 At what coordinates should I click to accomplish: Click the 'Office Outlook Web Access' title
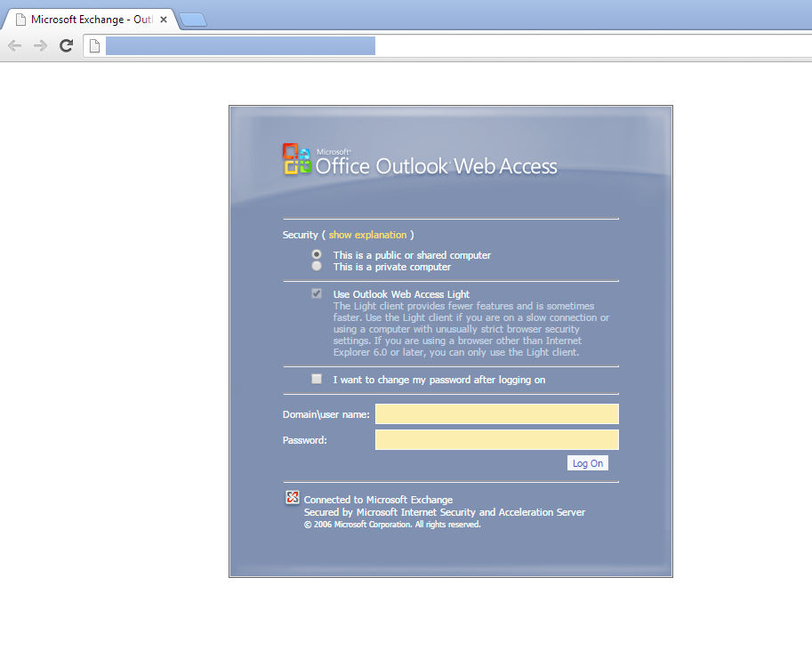pyautogui.click(x=437, y=166)
